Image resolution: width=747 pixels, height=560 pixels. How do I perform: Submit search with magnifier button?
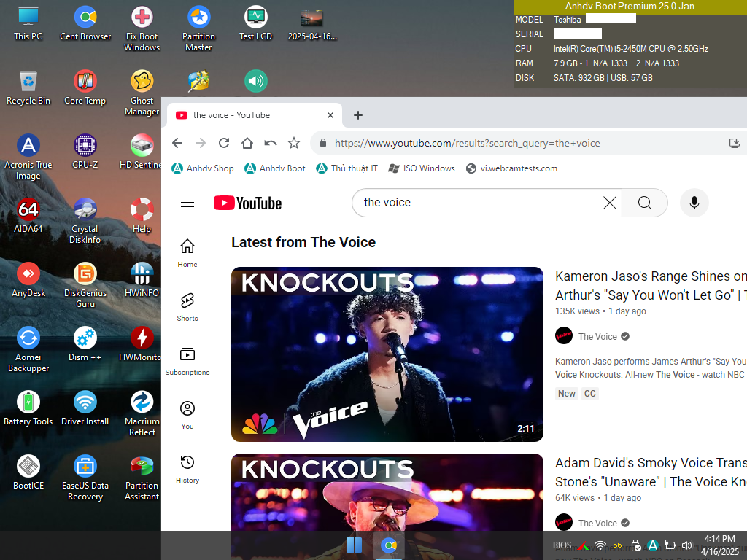click(x=645, y=203)
